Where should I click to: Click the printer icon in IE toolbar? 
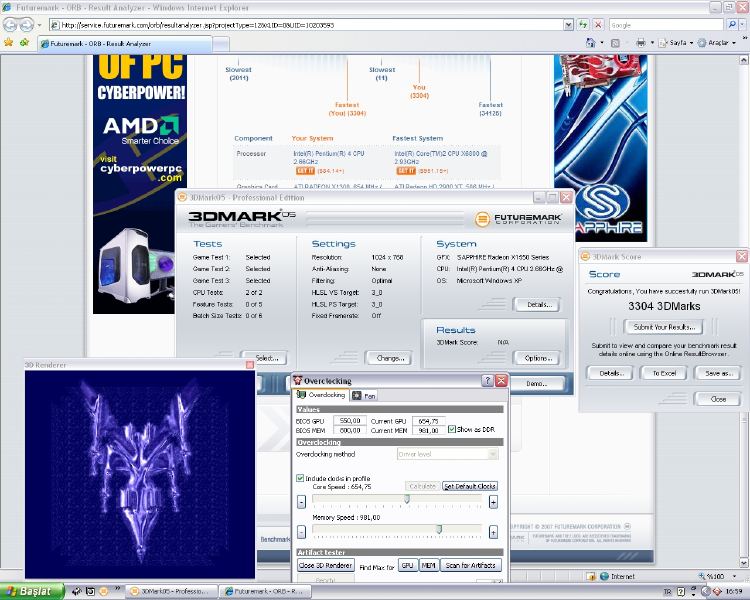coord(641,43)
